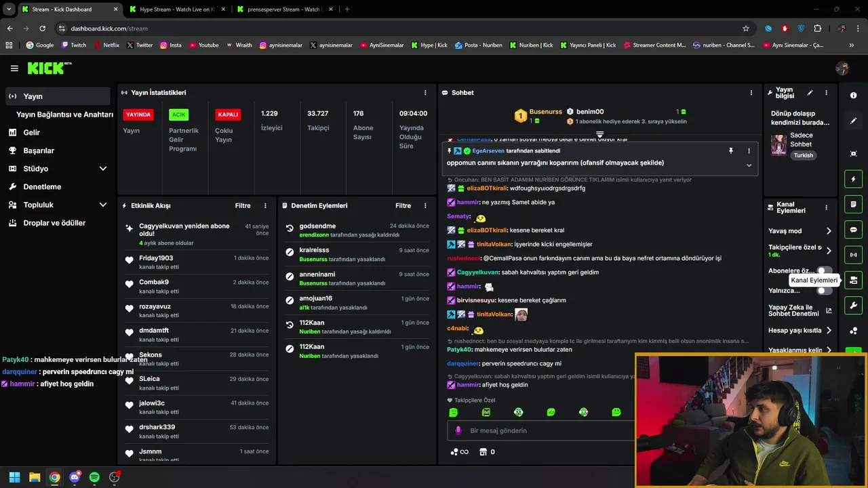Open options menu of Yayın İstatistikleri panel
This screenshot has height=488, width=868.
coord(425,93)
